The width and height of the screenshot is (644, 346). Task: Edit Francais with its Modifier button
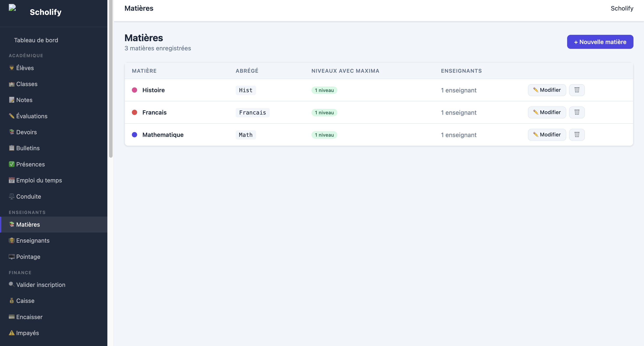[x=547, y=112]
